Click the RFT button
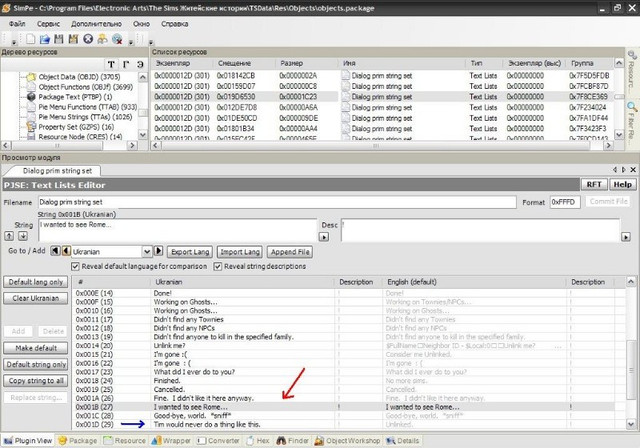This screenshot has height=448, width=640. coord(594,184)
